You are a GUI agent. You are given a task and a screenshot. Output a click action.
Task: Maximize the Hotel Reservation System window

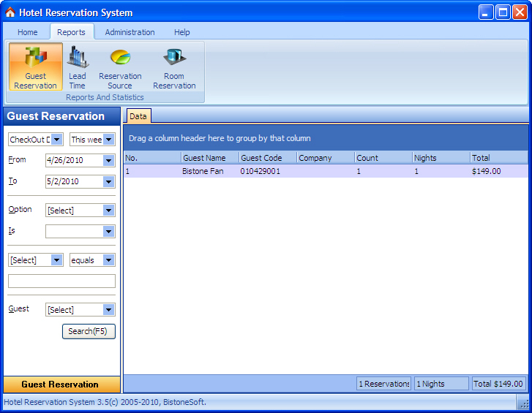tap(503, 12)
